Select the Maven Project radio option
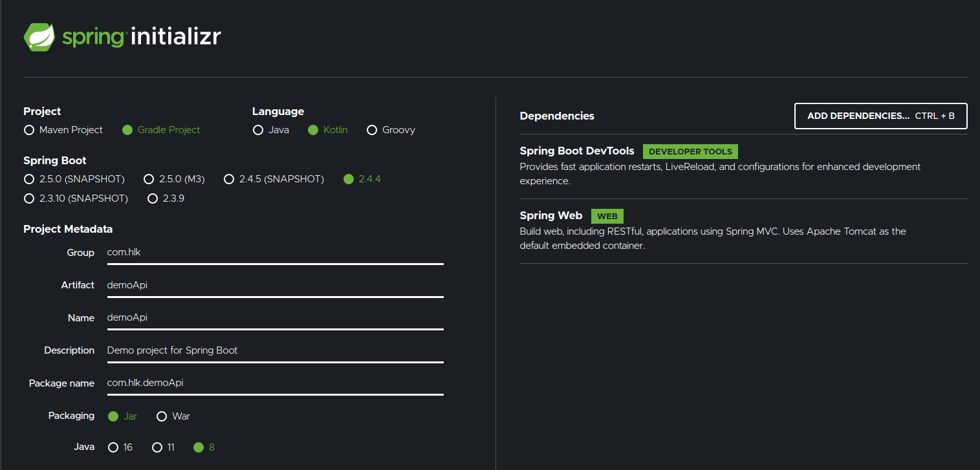 point(29,130)
